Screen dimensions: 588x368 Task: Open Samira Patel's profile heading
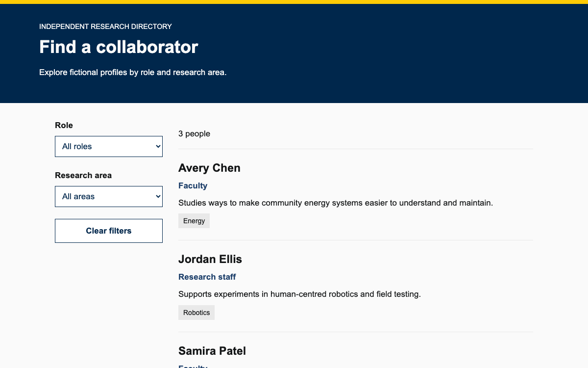pos(212,351)
